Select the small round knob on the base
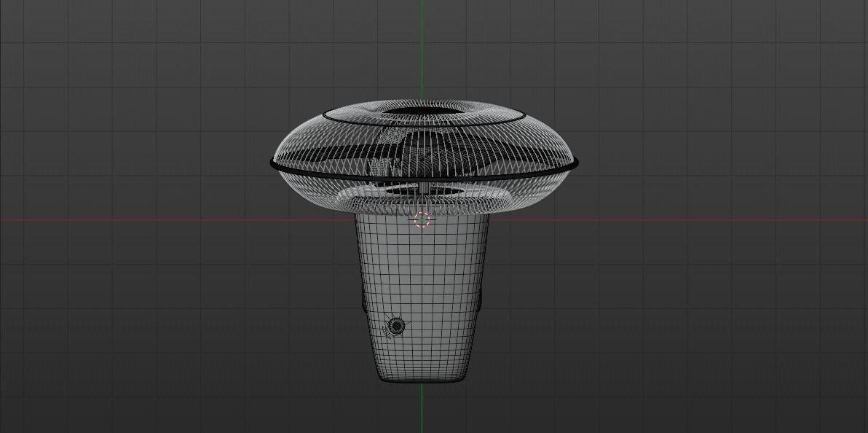The height and width of the screenshot is (433, 868). (395, 327)
